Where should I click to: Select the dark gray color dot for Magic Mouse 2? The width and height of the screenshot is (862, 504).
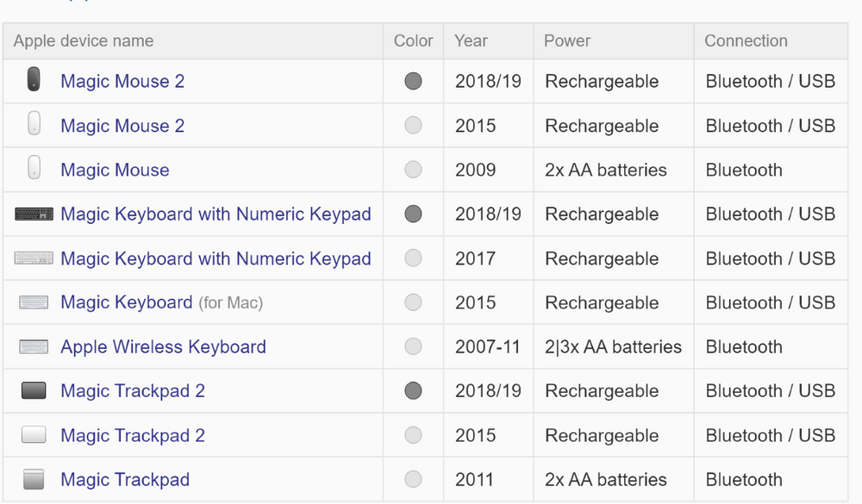[x=413, y=81]
